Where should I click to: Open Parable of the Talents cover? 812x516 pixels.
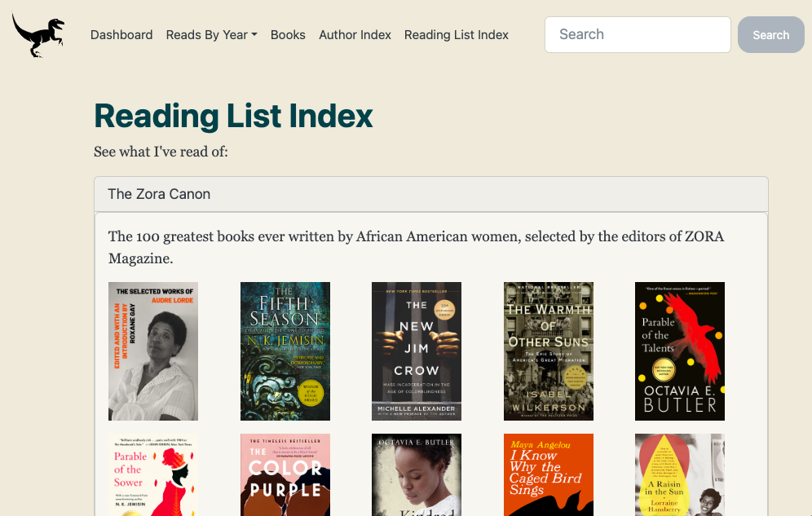click(680, 351)
